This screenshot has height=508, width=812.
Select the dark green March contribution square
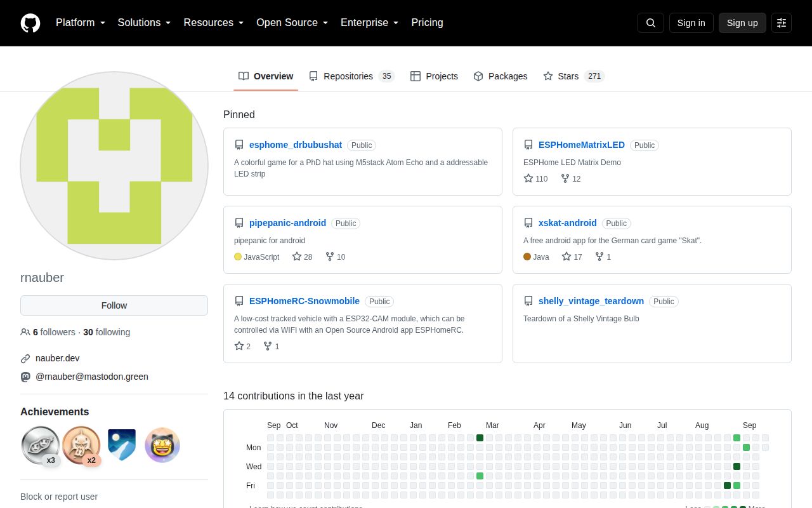(480, 438)
